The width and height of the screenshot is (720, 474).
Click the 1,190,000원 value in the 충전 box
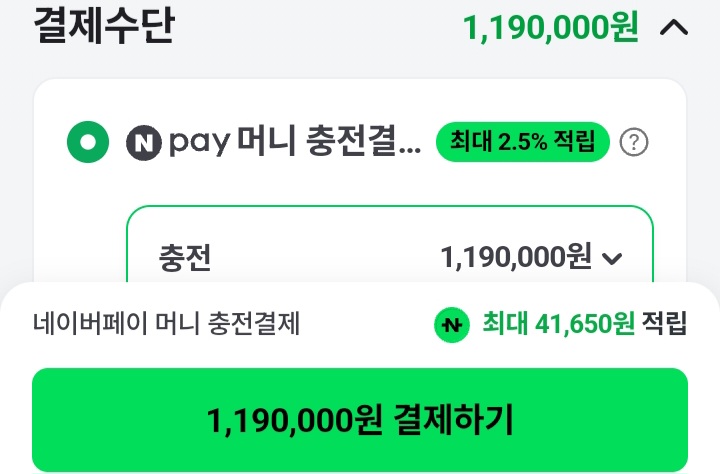click(516, 258)
